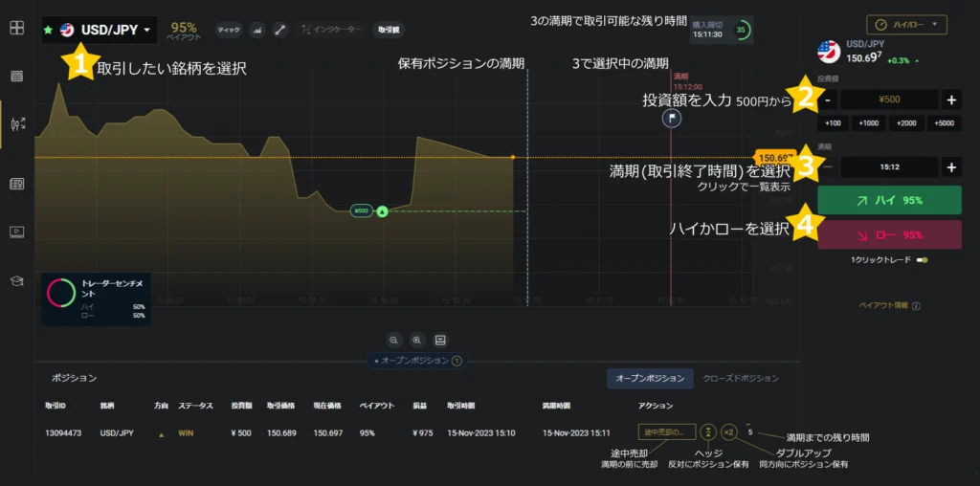Click the ¥975 profit value
The image size is (980, 486).
point(422,432)
